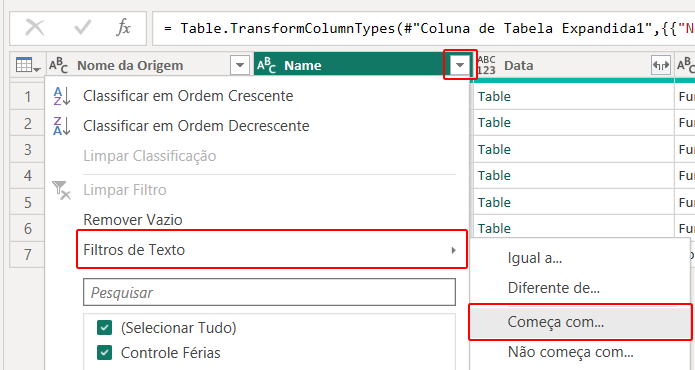This screenshot has height=370, width=695.
Task: Select row number 5
Action: coord(27,202)
